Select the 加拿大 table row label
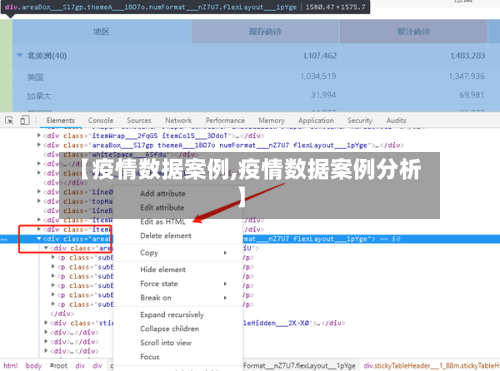The height and width of the screenshot is (371, 500). (39, 96)
